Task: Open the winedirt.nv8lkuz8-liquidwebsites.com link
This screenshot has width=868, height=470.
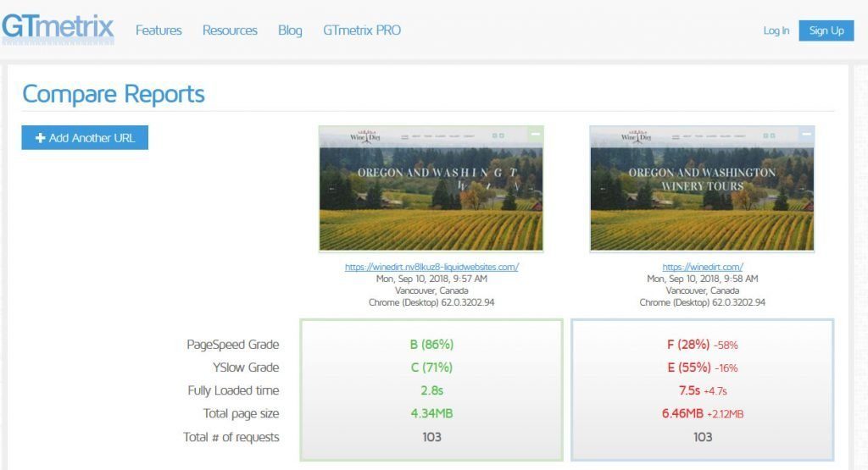Action: (x=431, y=267)
